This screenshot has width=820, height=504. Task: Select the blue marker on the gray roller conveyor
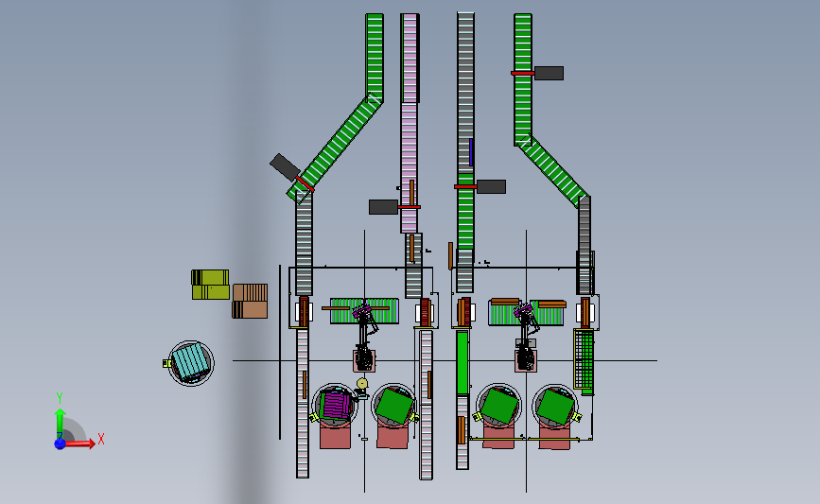(471, 152)
